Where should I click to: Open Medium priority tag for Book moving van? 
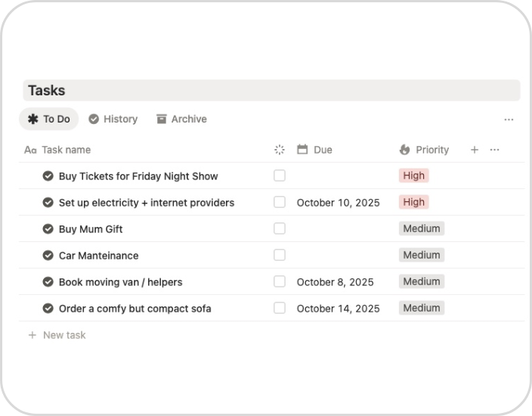(x=422, y=281)
